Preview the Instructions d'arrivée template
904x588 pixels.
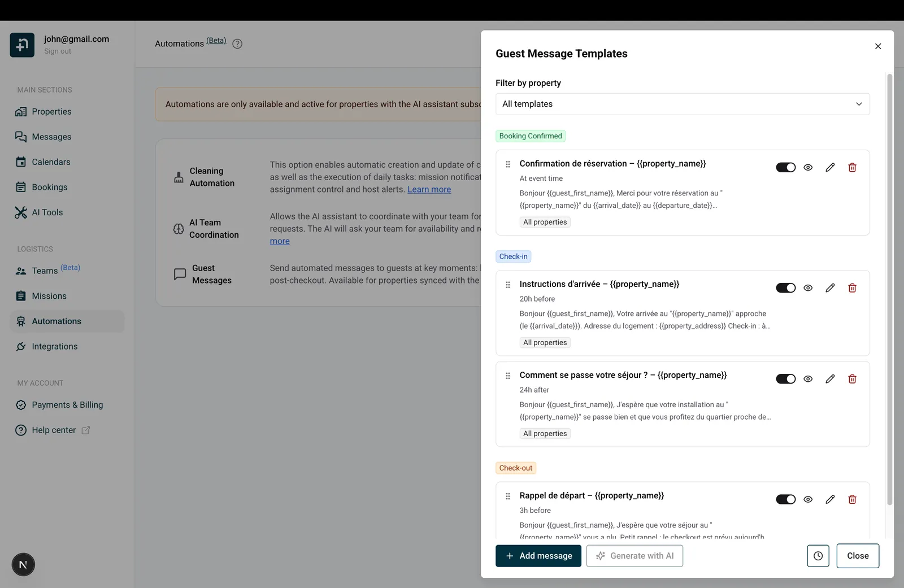coord(808,288)
